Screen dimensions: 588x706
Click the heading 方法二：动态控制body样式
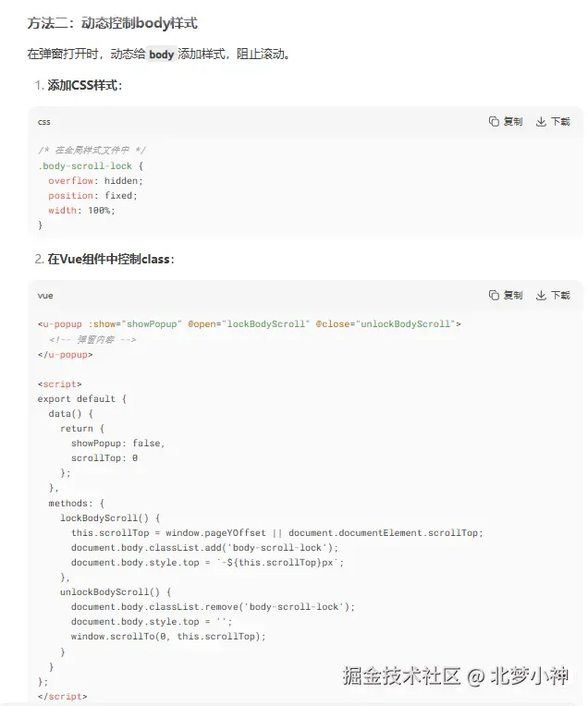(x=112, y=23)
